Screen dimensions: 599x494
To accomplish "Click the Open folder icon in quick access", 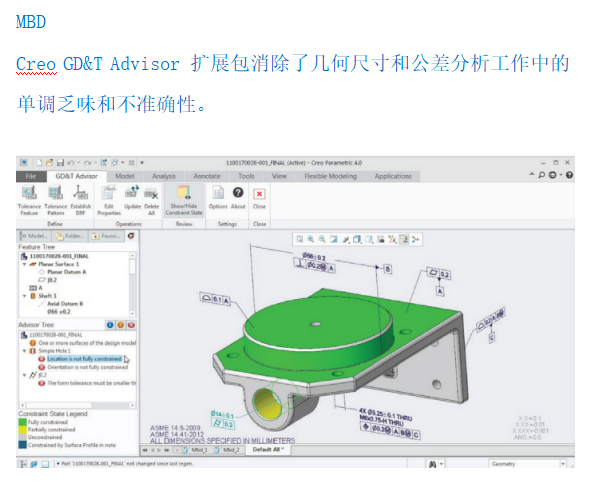I will point(49,163).
